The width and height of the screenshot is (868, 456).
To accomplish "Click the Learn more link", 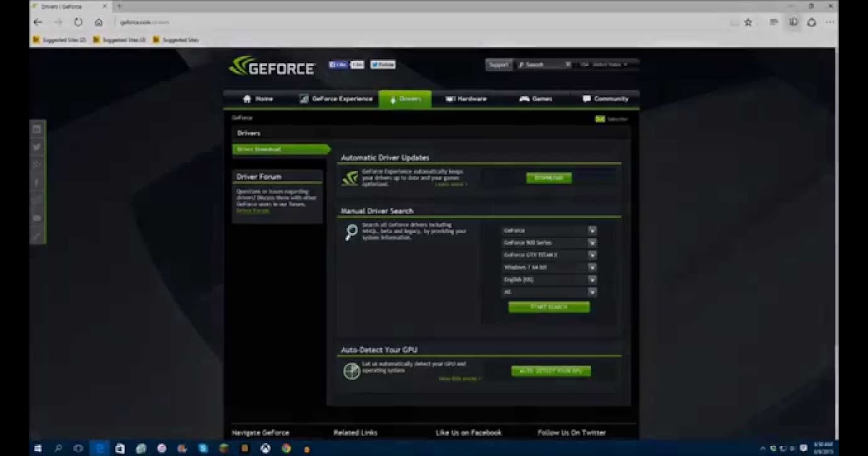I will click(x=451, y=184).
